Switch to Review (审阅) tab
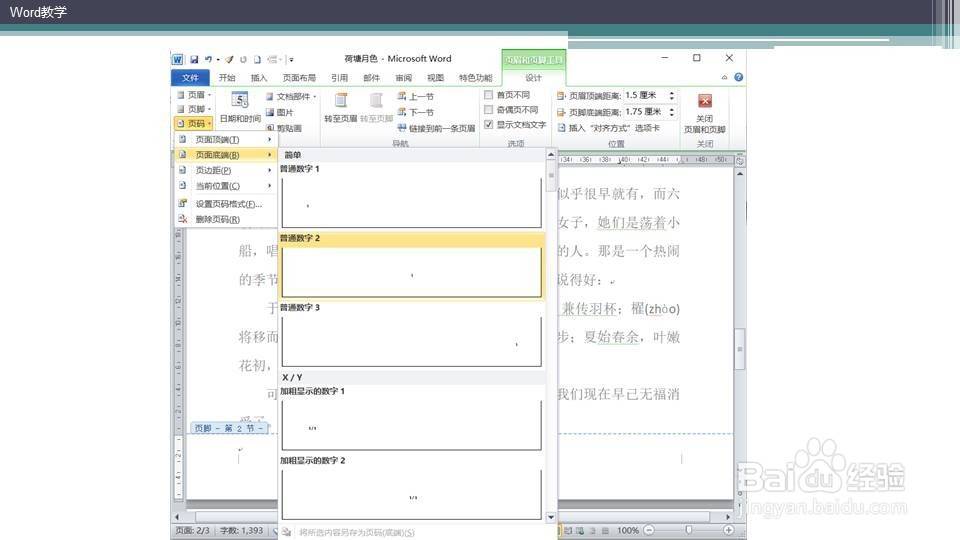The height and width of the screenshot is (540, 960). [x=403, y=78]
